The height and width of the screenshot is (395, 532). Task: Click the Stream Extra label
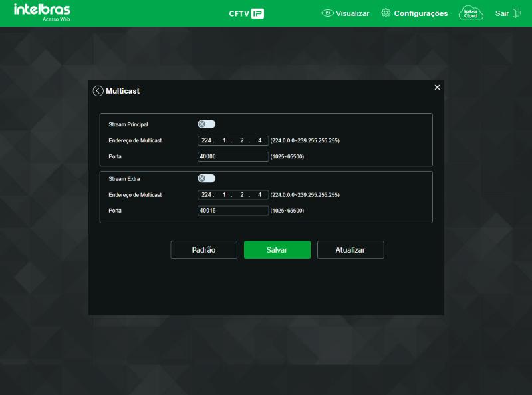[x=124, y=179]
